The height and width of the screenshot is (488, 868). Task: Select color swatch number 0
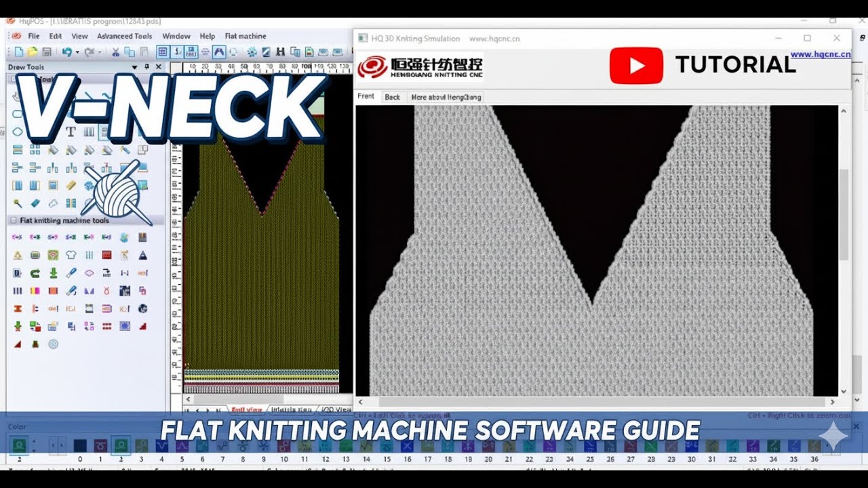click(x=80, y=445)
